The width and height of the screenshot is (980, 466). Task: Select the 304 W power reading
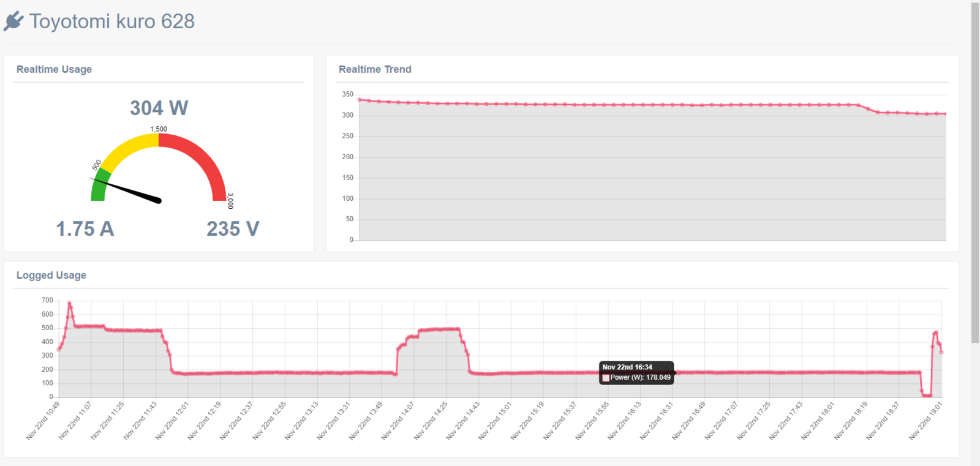click(x=159, y=108)
